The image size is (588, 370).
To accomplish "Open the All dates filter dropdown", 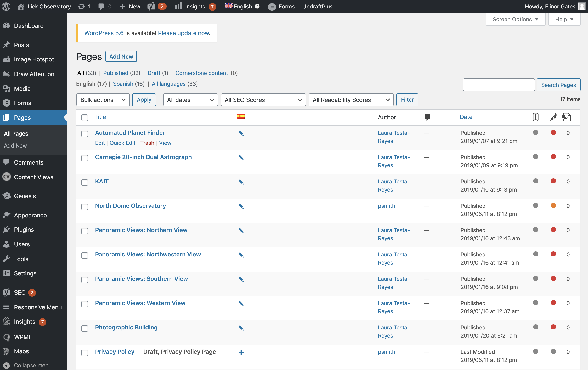I will (x=190, y=100).
